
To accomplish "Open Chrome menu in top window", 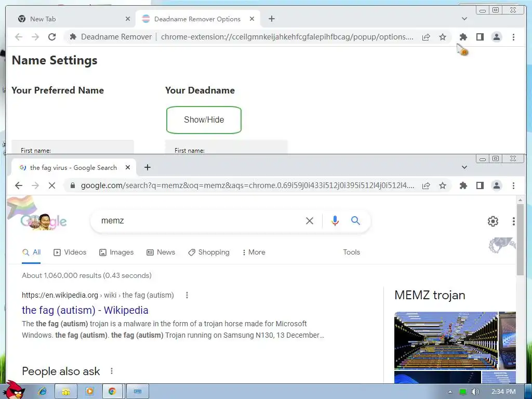I will pos(513,37).
